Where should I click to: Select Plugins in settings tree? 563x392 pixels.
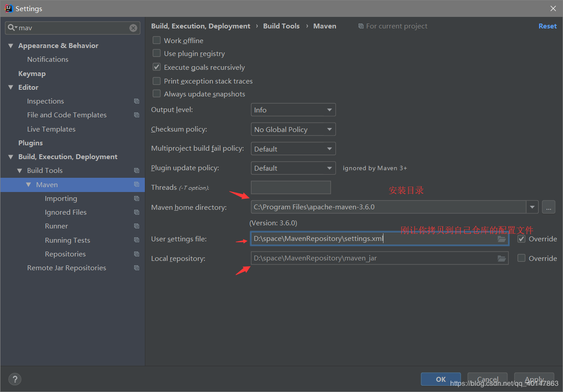[30, 143]
